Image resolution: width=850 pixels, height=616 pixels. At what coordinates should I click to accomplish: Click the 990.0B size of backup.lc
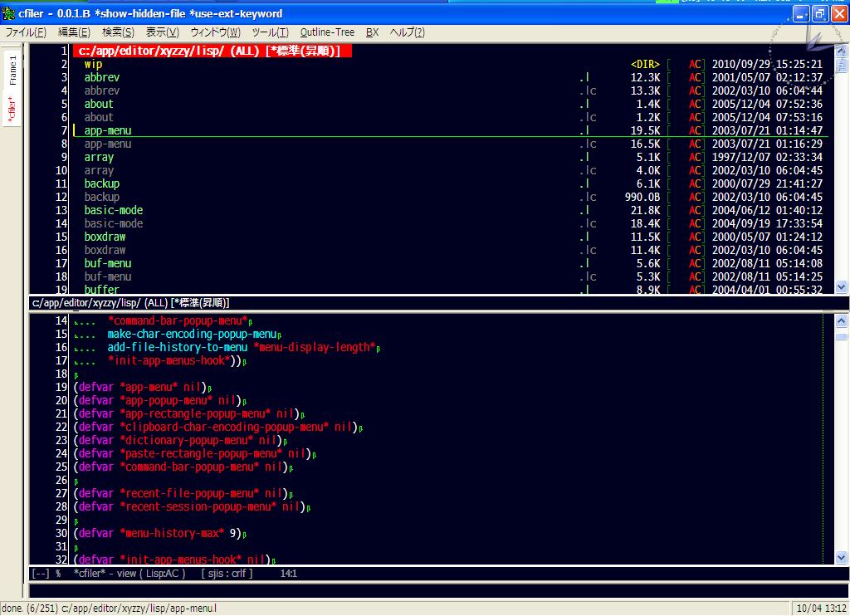click(x=642, y=197)
